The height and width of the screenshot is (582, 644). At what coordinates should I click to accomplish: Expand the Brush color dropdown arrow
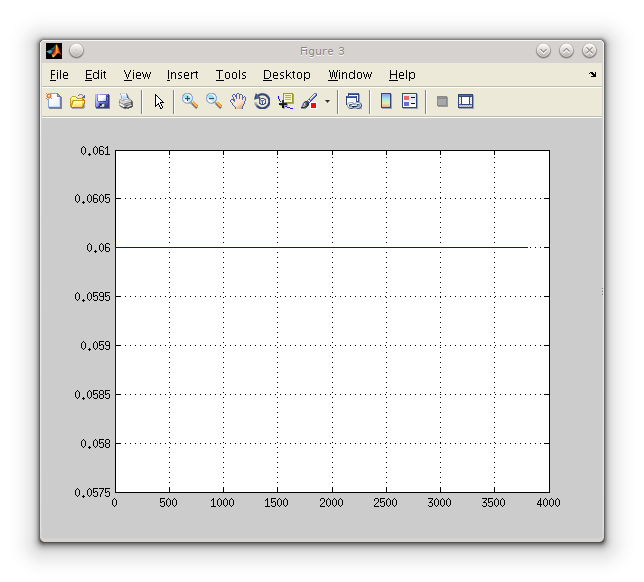tap(327, 101)
